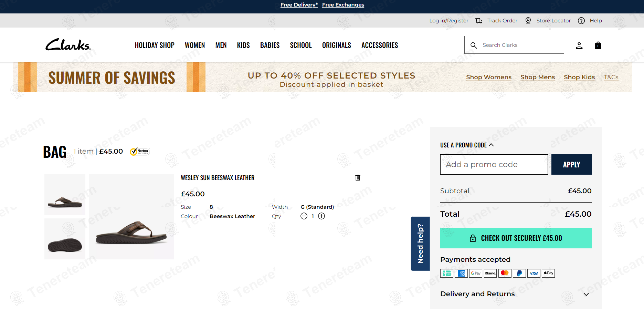Click Check Out Securely button
The height and width of the screenshot is (309, 644).
[516, 238]
